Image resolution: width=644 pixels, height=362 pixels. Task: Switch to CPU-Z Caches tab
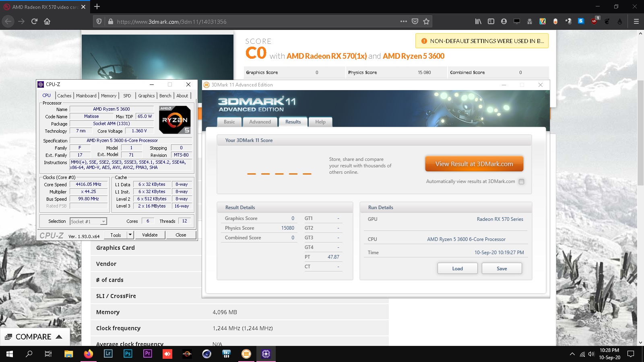click(64, 96)
